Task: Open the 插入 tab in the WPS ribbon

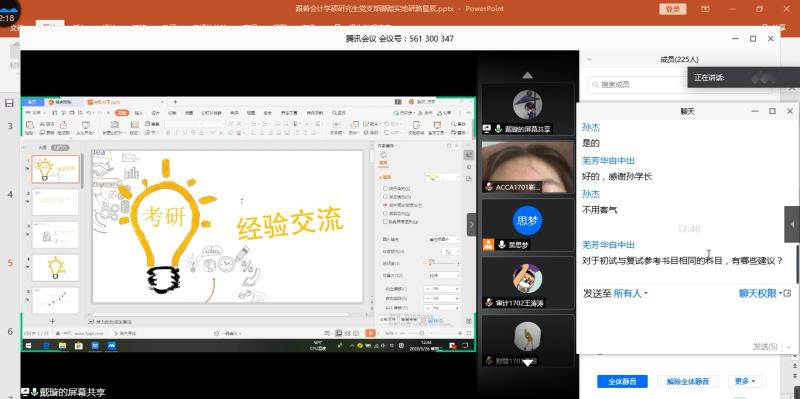Action: (139, 113)
